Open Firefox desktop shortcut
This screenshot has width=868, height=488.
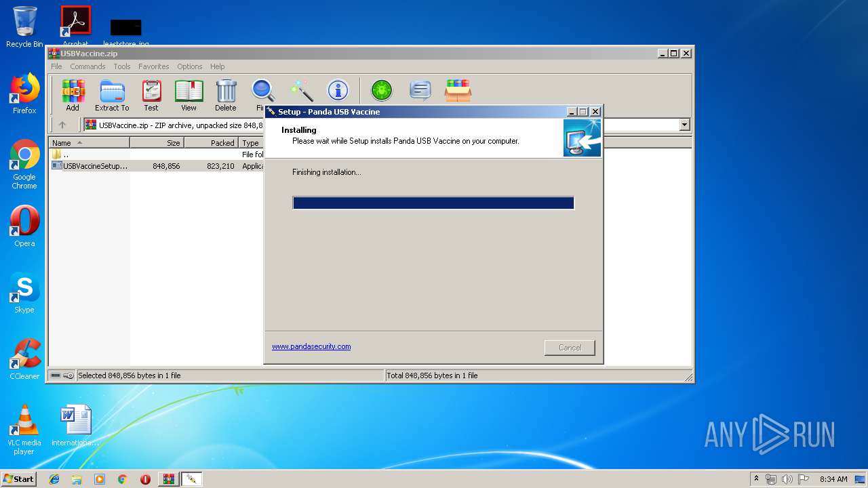[24, 94]
